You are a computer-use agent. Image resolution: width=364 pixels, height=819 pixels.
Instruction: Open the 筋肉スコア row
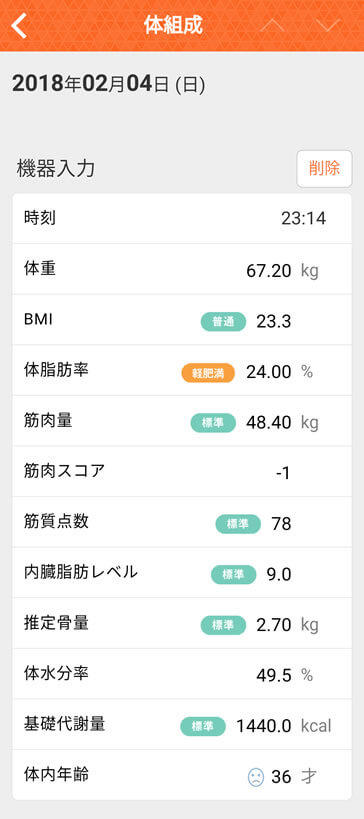182,473
